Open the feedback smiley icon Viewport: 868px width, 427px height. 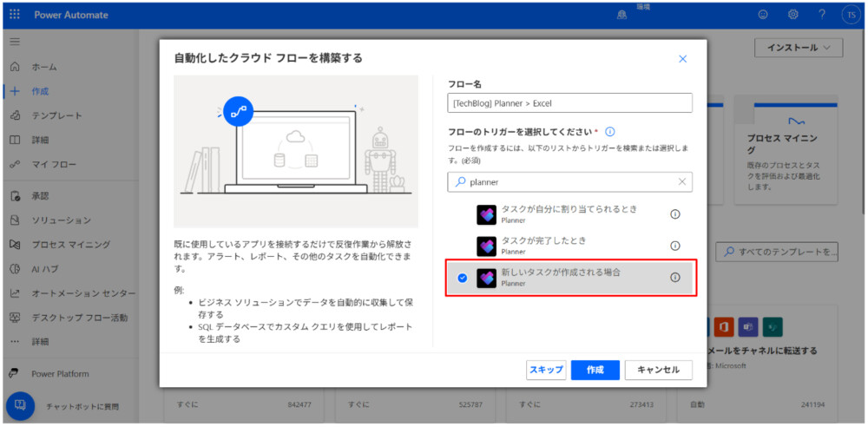(x=763, y=15)
